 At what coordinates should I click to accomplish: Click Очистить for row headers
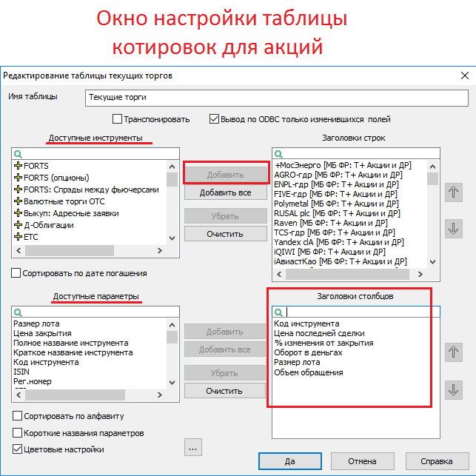pos(225,234)
